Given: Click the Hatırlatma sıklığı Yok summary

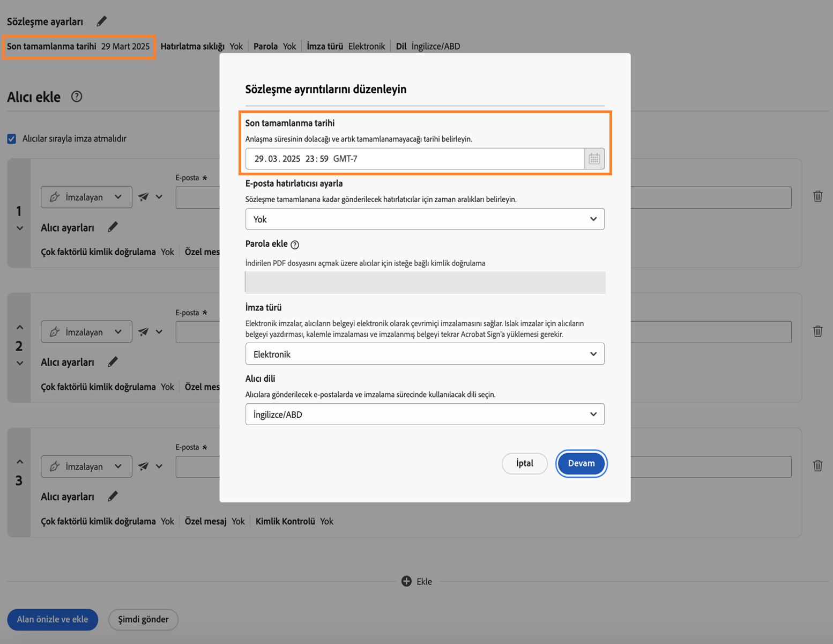Looking at the screenshot, I should click(x=202, y=47).
